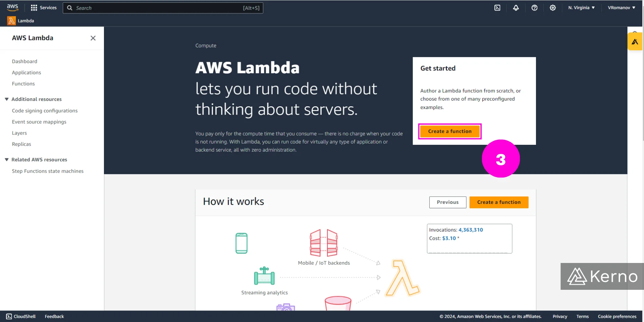Open Code signing configurations
Screen dimensions: 644x322
pyautogui.click(x=45, y=111)
